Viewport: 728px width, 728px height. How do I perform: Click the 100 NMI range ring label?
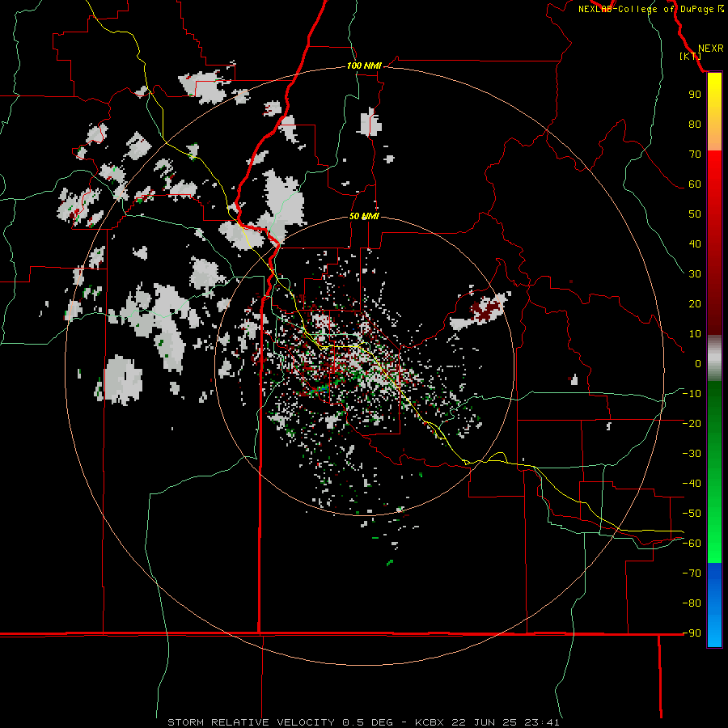click(364, 66)
